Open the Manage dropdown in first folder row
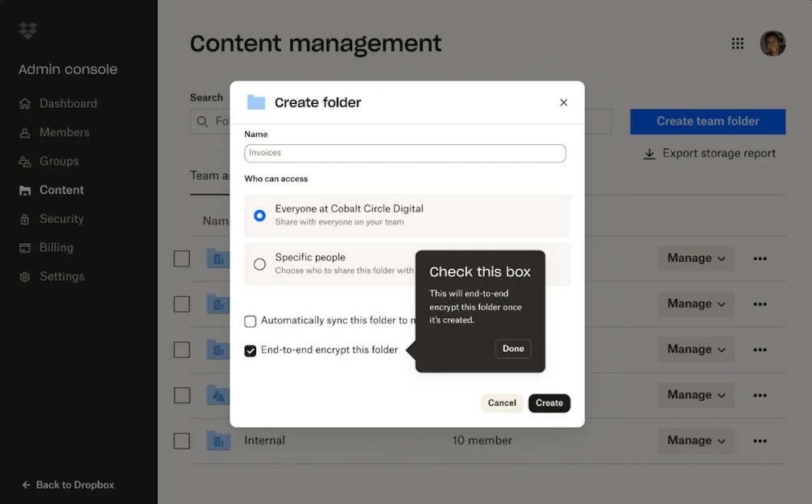The image size is (812, 504). (x=696, y=258)
